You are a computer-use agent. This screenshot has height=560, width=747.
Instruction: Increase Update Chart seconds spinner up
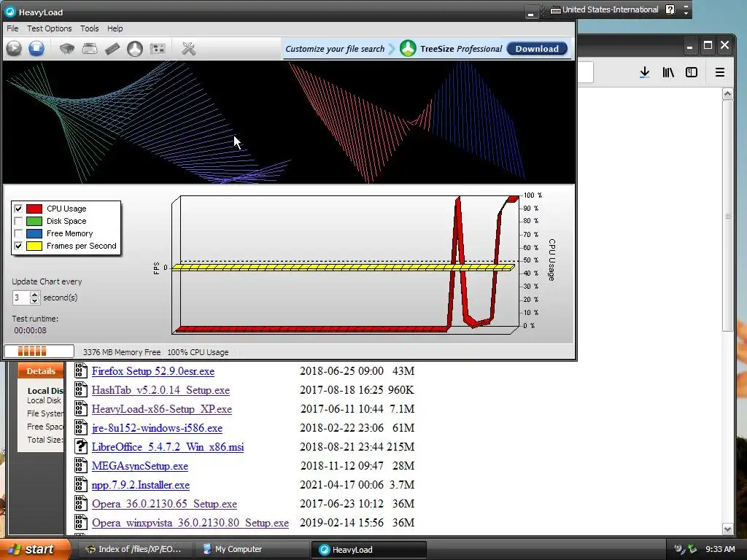[x=34, y=295]
